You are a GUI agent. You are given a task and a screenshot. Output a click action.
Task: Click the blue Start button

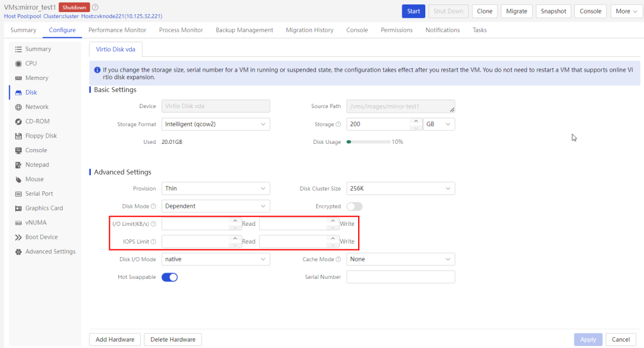[413, 11]
